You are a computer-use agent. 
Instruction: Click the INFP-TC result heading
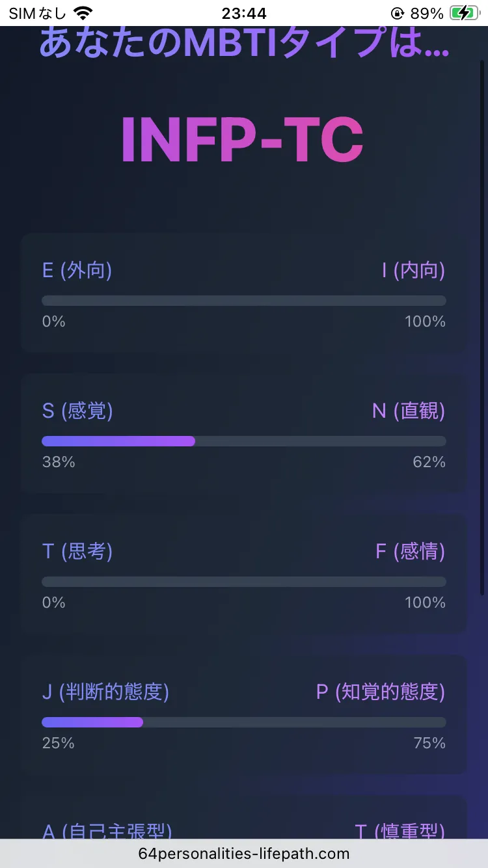[x=242, y=141]
